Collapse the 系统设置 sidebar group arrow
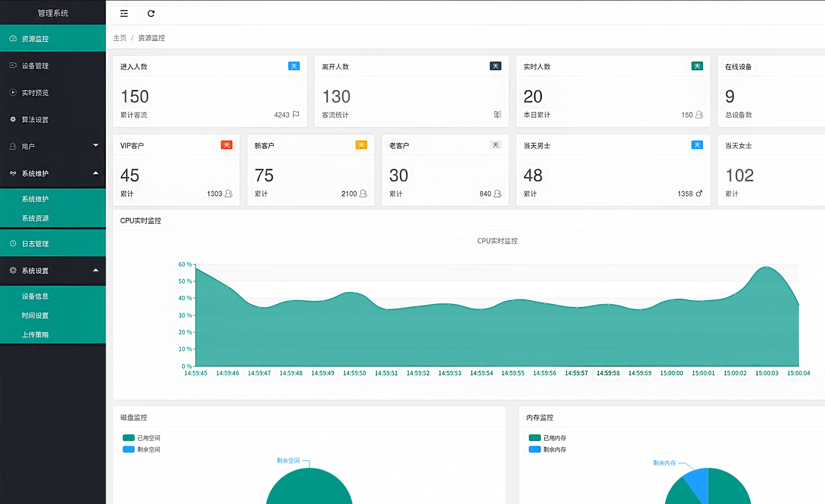825x504 pixels. click(96, 270)
